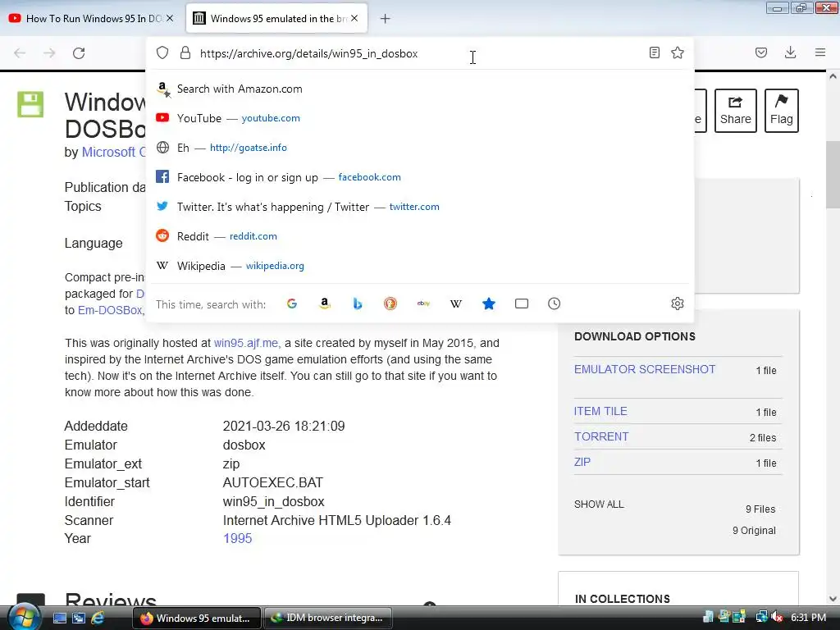
Task: Open a new tab
Action: coord(385,19)
